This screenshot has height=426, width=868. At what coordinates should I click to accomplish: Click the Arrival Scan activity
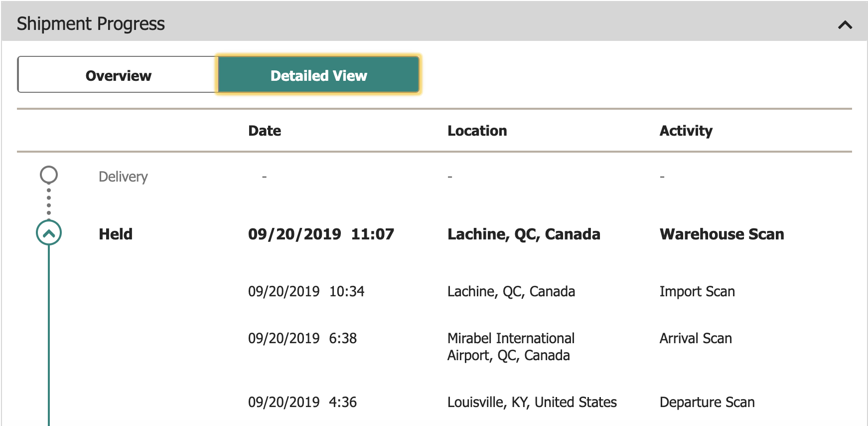pos(696,338)
